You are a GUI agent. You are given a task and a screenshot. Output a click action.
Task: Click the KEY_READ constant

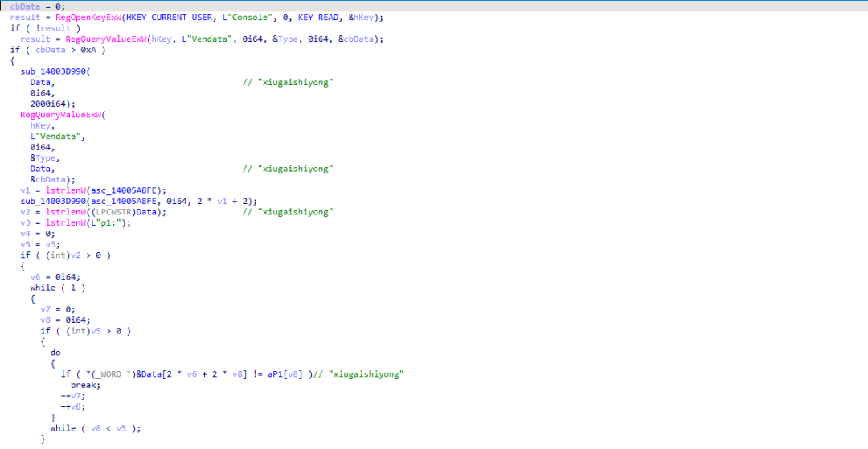tap(318, 18)
